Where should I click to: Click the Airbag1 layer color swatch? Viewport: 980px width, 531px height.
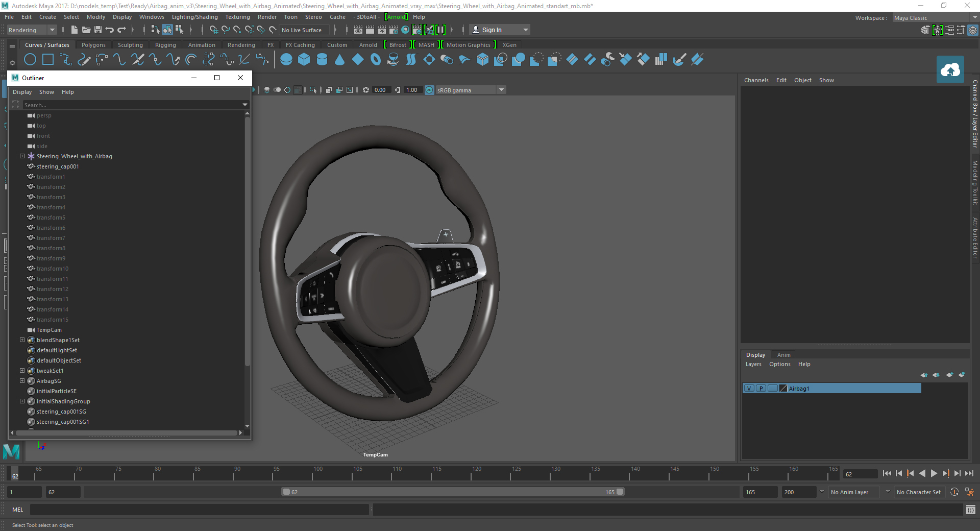pyautogui.click(x=782, y=388)
